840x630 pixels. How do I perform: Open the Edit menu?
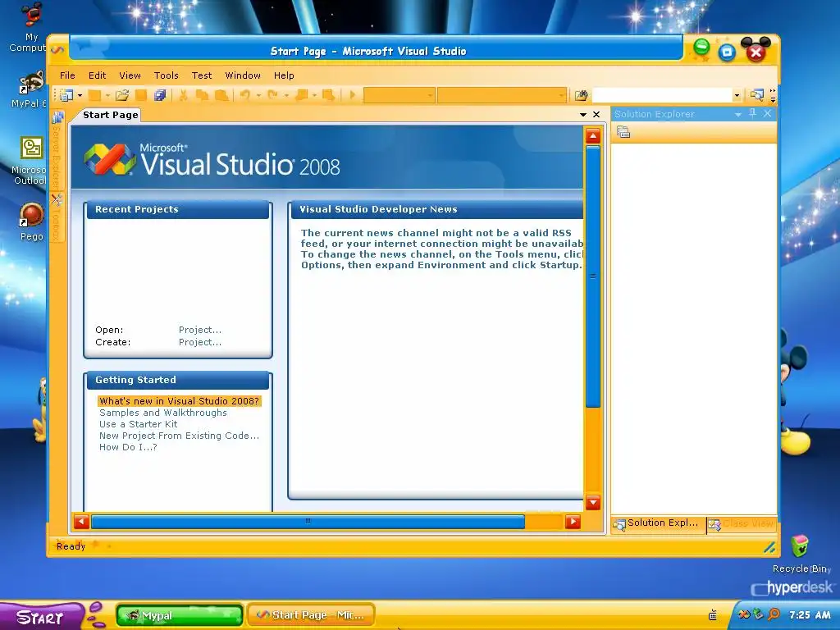[97, 75]
